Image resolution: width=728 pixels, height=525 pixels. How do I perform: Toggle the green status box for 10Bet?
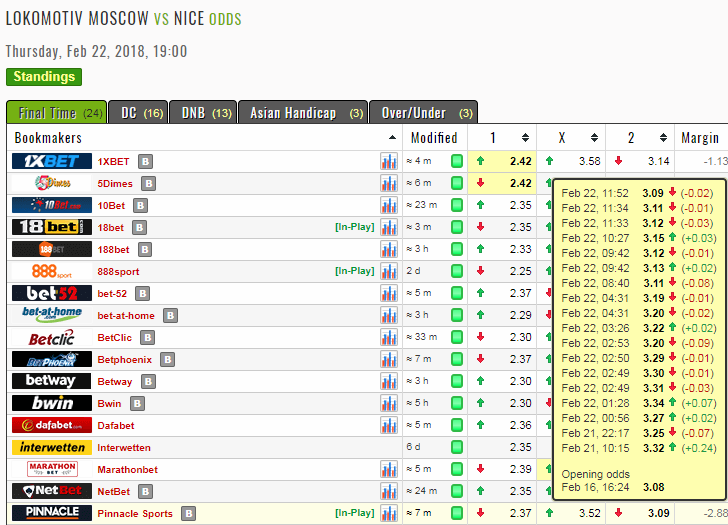click(457, 205)
